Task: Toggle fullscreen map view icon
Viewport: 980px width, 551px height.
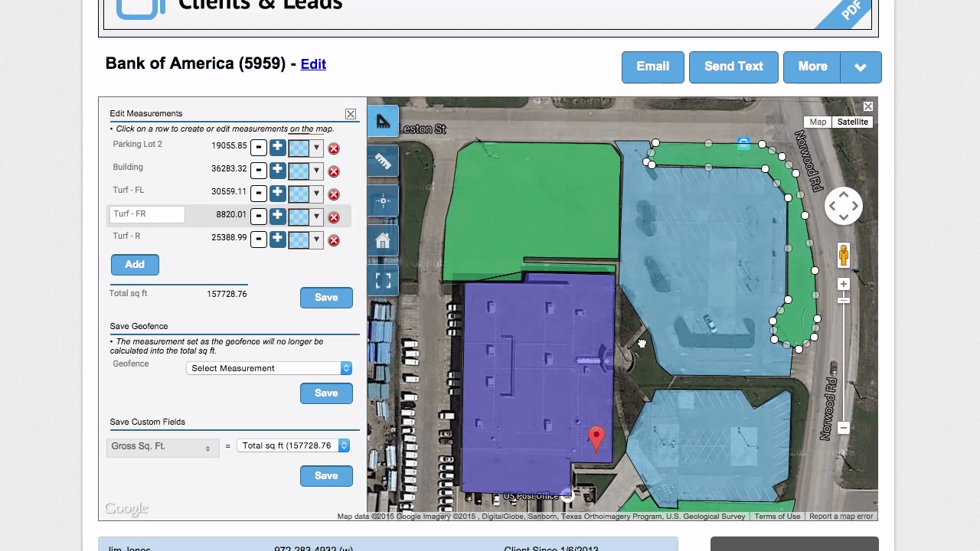Action: pos(383,281)
